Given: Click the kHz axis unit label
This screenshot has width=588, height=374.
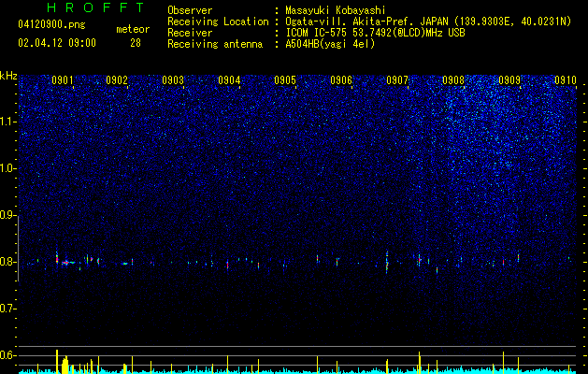Looking at the screenshot, I should [x=8, y=76].
